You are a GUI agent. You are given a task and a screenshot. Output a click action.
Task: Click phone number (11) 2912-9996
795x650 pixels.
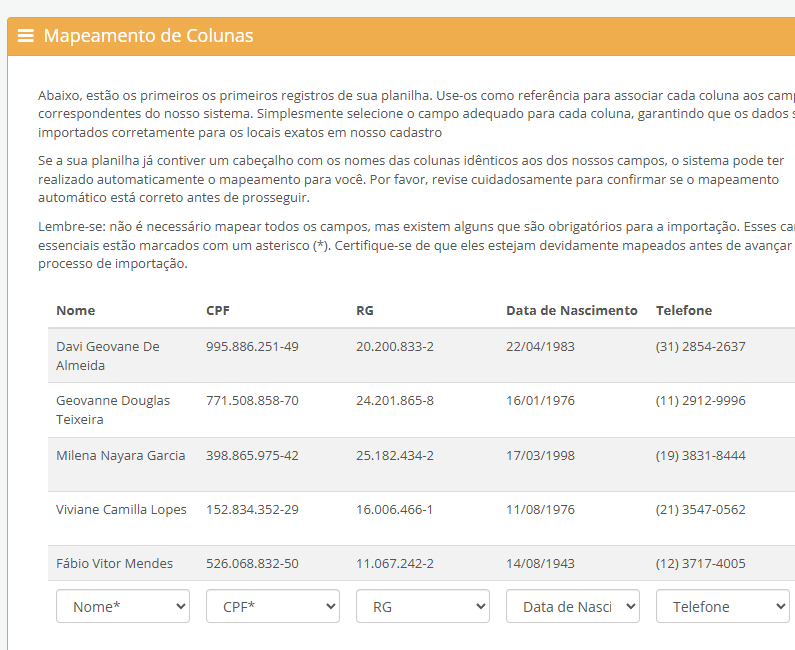pyautogui.click(x=701, y=401)
